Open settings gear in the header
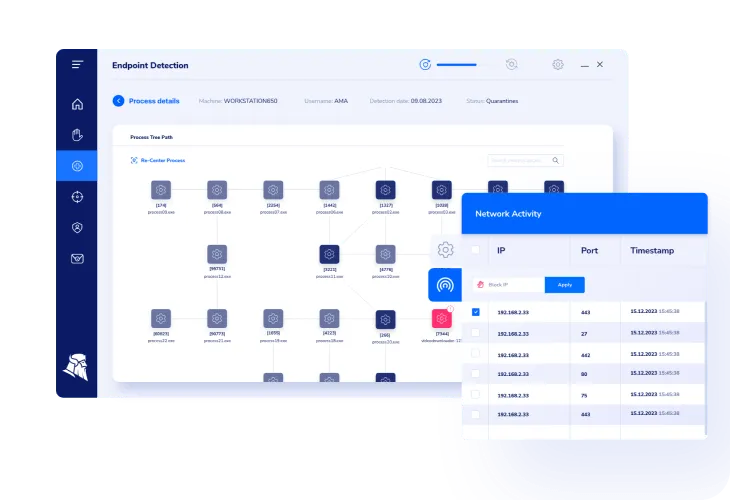 (558, 65)
